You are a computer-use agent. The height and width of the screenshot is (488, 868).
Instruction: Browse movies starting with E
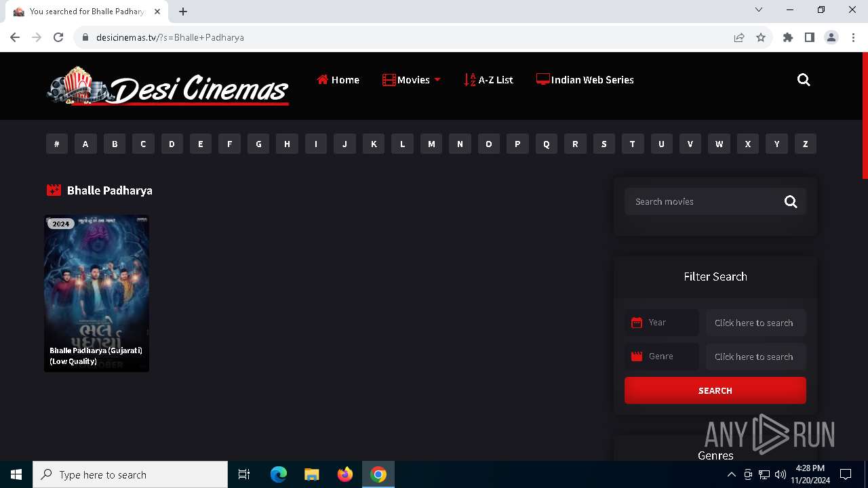point(201,144)
